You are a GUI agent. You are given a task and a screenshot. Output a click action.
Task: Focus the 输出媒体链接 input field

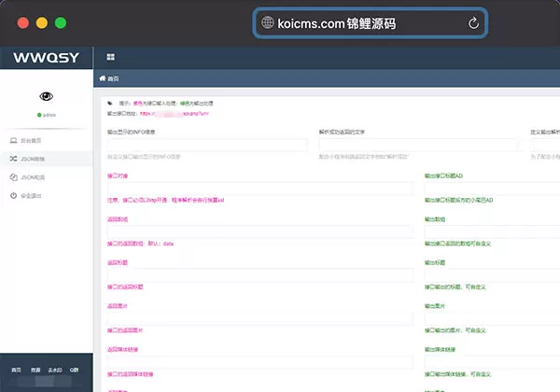[x=492, y=362]
